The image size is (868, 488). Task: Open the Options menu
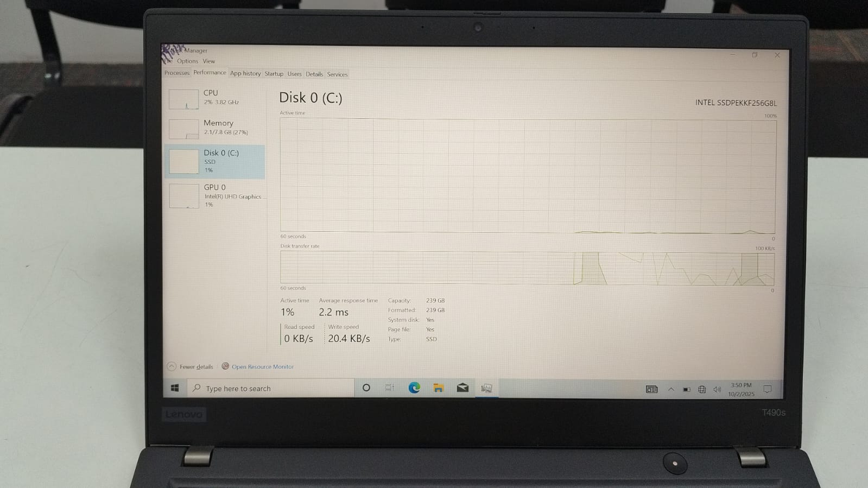click(x=187, y=61)
